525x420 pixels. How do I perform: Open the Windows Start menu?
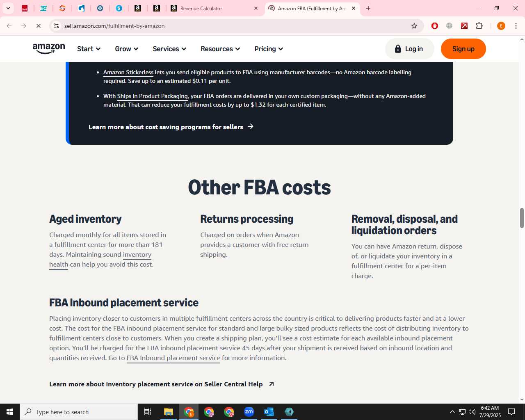point(10,412)
